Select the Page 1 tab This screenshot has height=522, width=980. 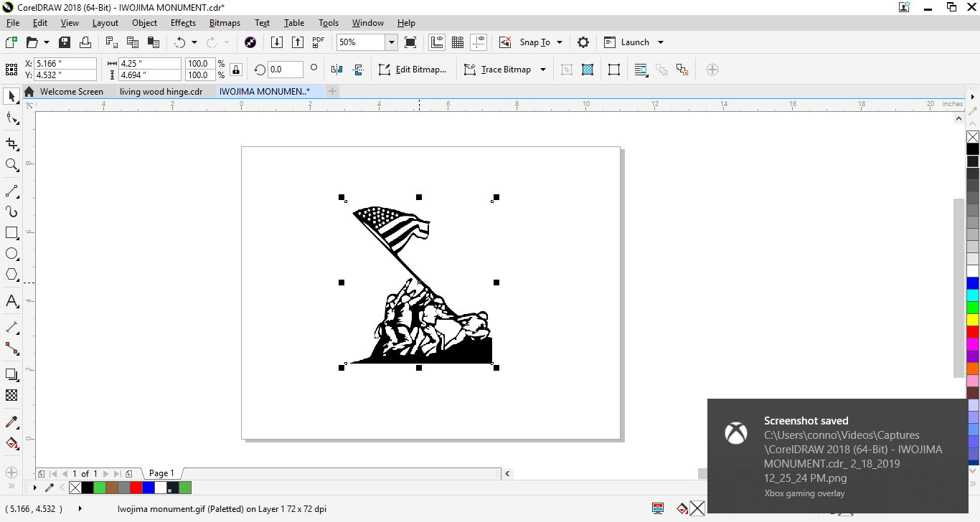pos(161,473)
